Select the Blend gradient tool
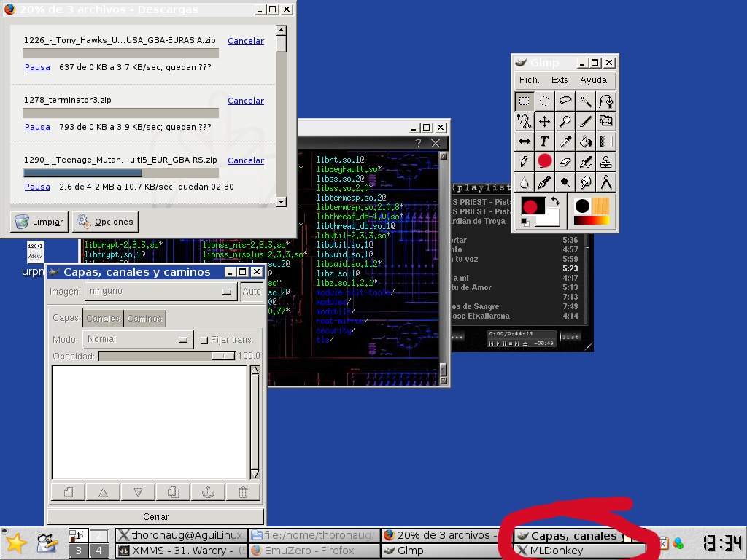747x560 pixels. (606, 141)
